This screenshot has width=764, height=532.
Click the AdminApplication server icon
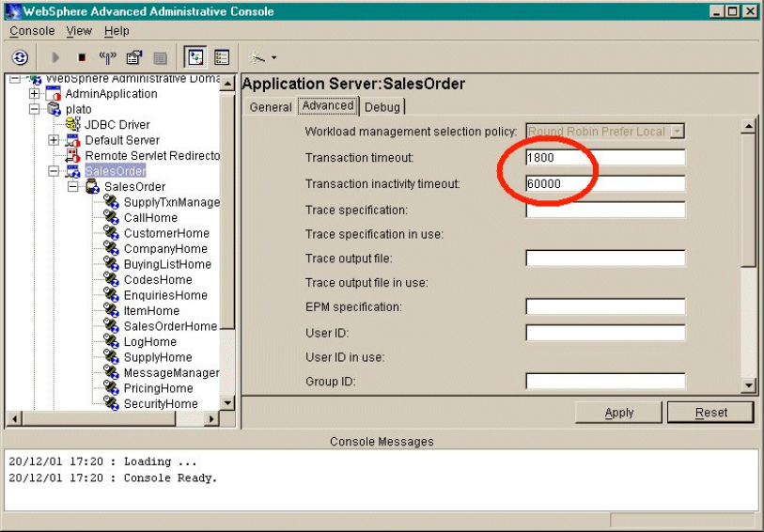(x=54, y=94)
